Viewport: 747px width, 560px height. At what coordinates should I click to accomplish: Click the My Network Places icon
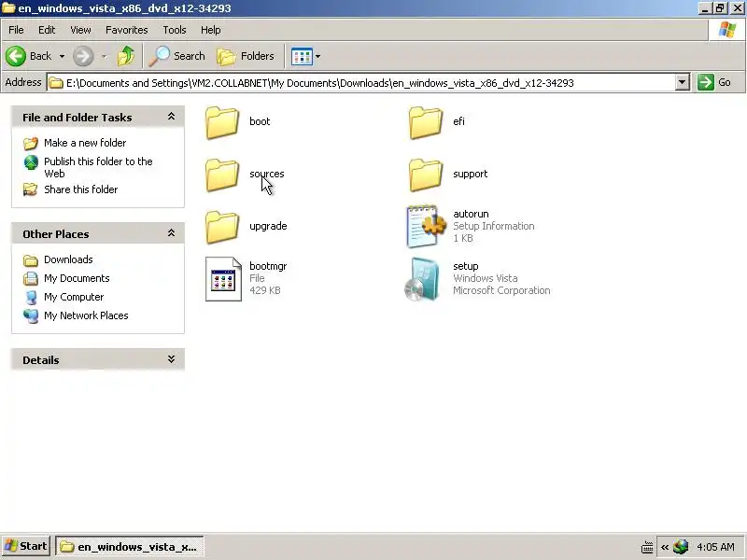[x=31, y=315]
